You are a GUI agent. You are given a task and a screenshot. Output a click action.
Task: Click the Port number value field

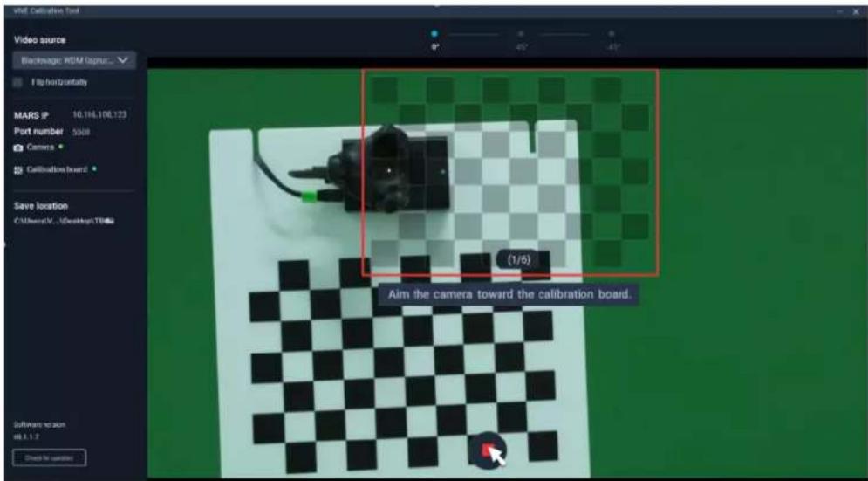[81, 132]
